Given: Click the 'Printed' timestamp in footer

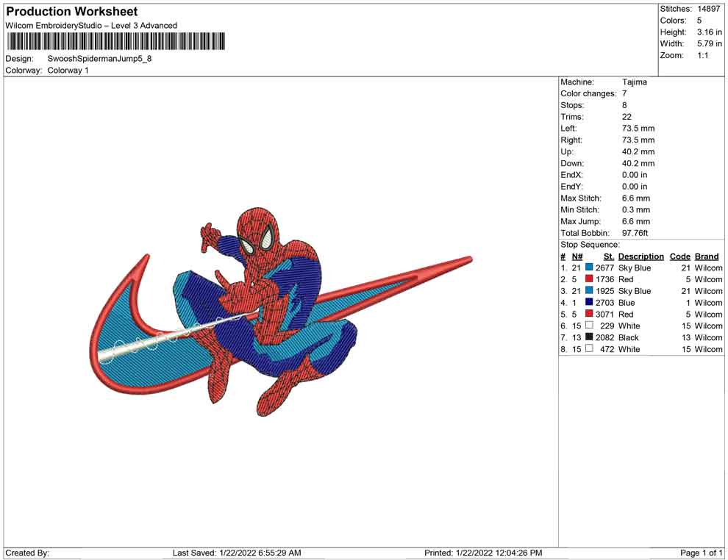Looking at the screenshot, I should [483, 553].
